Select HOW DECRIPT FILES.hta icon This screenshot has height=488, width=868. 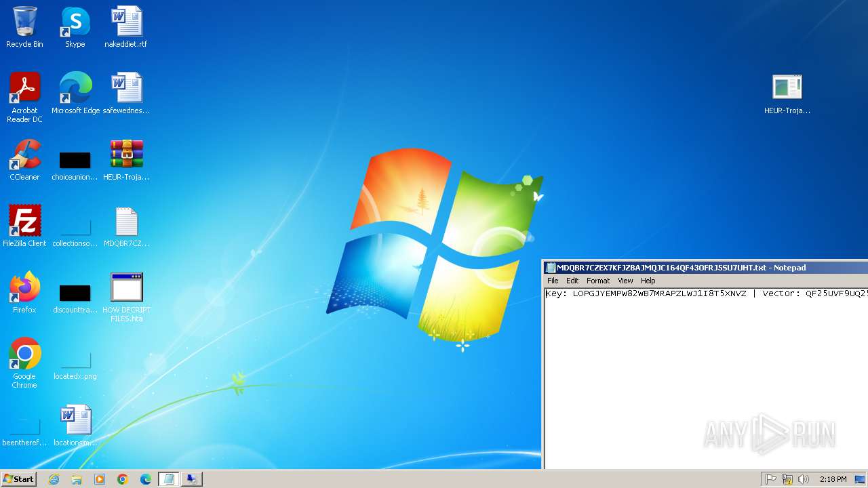[x=126, y=297]
